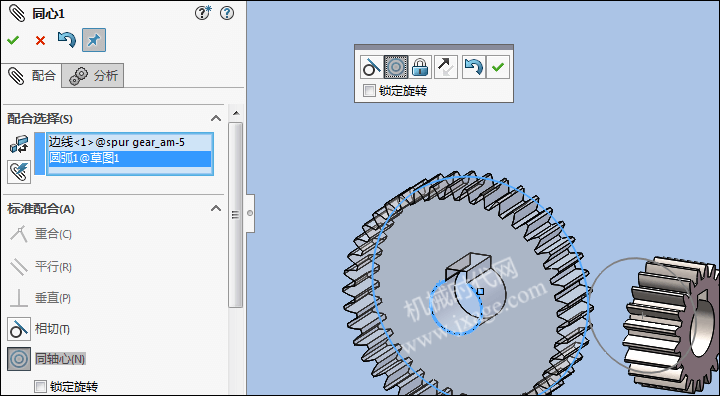Collapse the 标准配合(A) section
The height and width of the screenshot is (396, 720).
click(x=216, y=209)
